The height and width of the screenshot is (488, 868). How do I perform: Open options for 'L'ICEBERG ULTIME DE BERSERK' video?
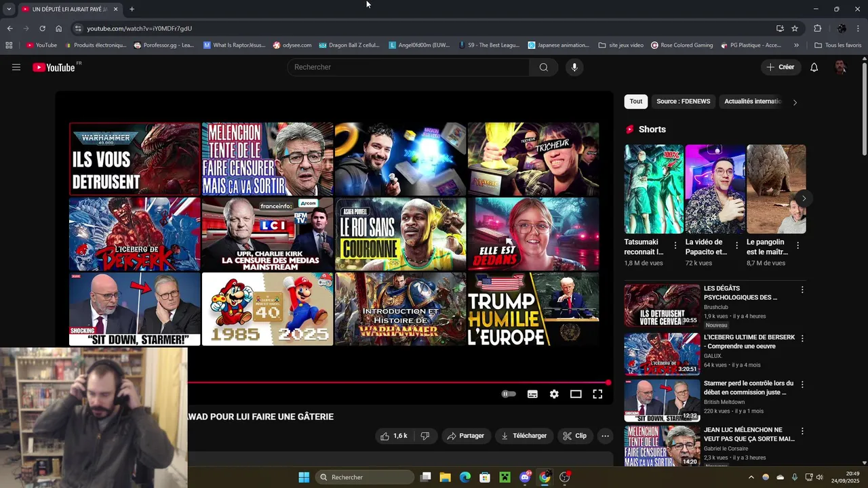[x=802, y=338]
